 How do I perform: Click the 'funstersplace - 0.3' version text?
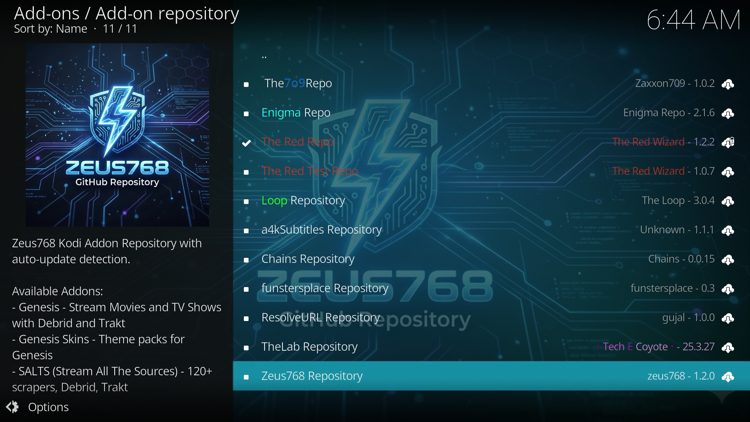pos(673,288)
